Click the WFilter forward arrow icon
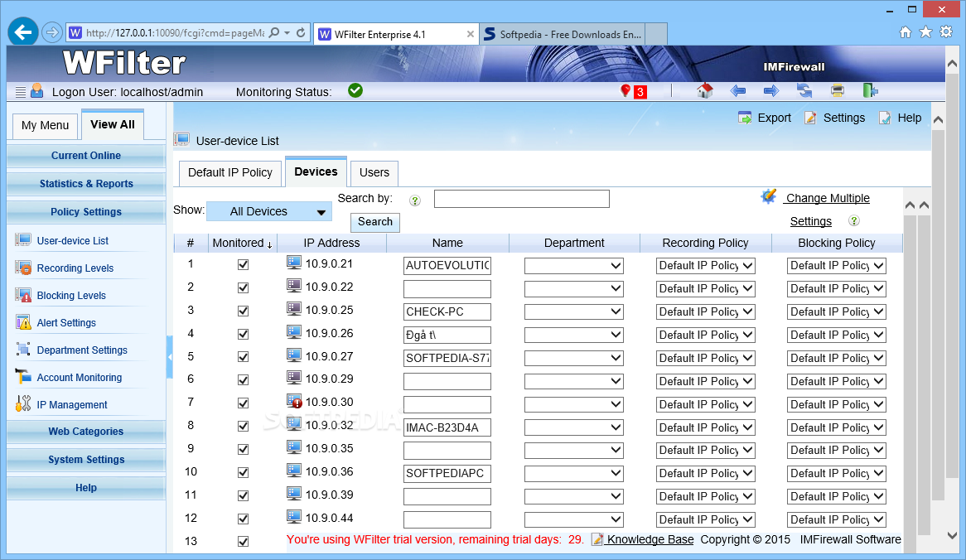 pyautogui.click(x=771, y=91)
